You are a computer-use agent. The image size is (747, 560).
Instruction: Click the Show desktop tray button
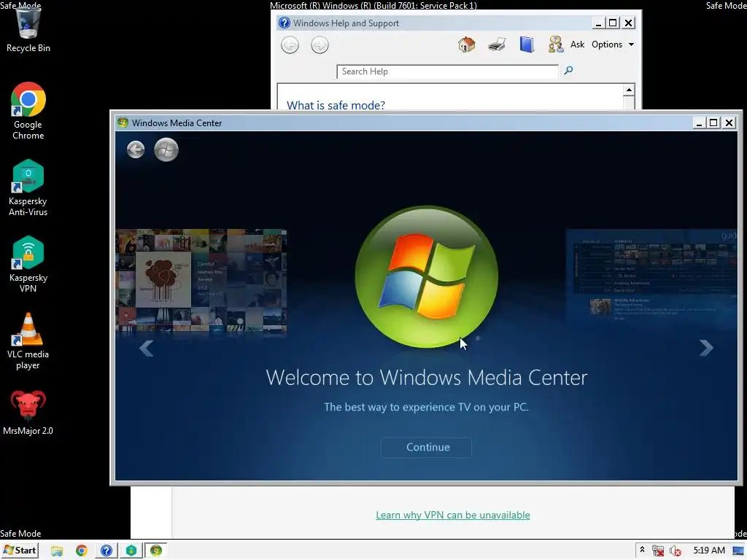[x=739, y=551]
